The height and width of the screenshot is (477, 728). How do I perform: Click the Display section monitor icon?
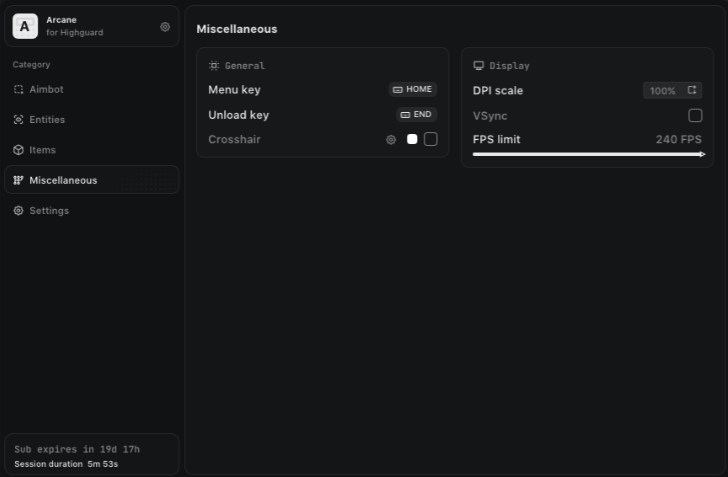[x=478, y=65]
